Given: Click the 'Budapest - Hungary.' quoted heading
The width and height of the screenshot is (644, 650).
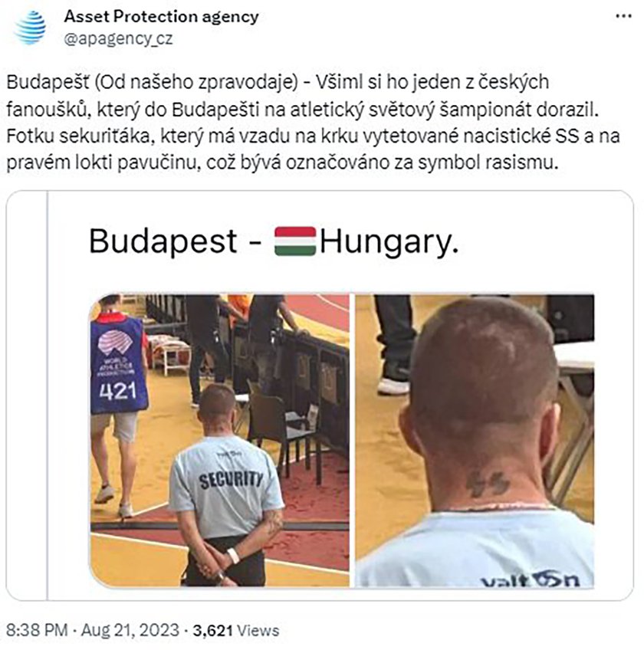Looking at the screenshot, I should pos(274,241).
